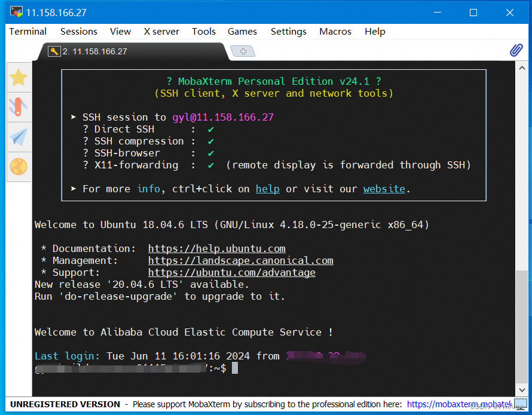Screen dimensions: 532x415
Task: Open the mobaxterm.mobatek link in status bar
Action: click(x=460, y=404)
